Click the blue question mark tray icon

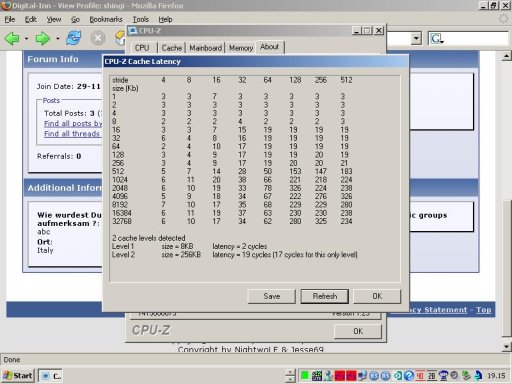(409, 376)
